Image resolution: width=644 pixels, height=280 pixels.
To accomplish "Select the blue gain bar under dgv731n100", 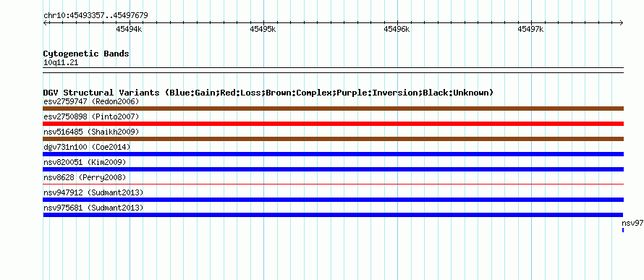I will 333,154.
